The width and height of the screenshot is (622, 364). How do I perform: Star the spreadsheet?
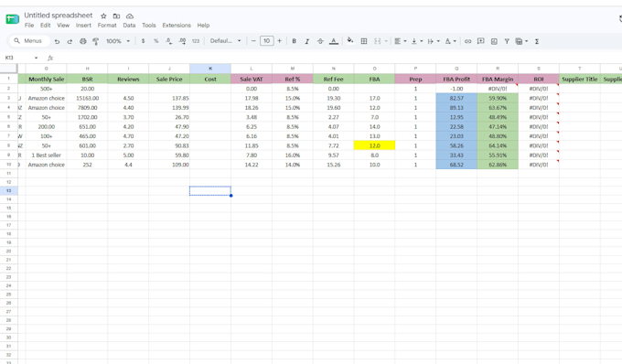103,16
